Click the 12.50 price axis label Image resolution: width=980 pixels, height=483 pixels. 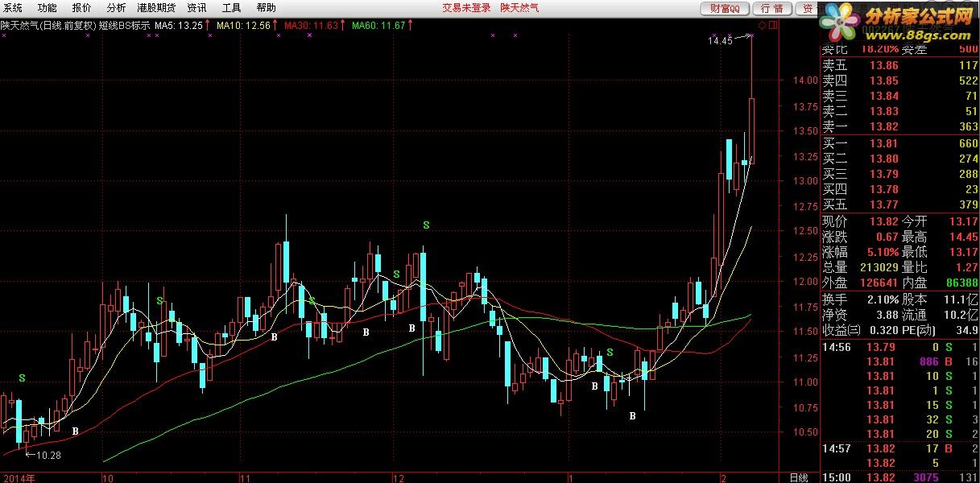804,231
